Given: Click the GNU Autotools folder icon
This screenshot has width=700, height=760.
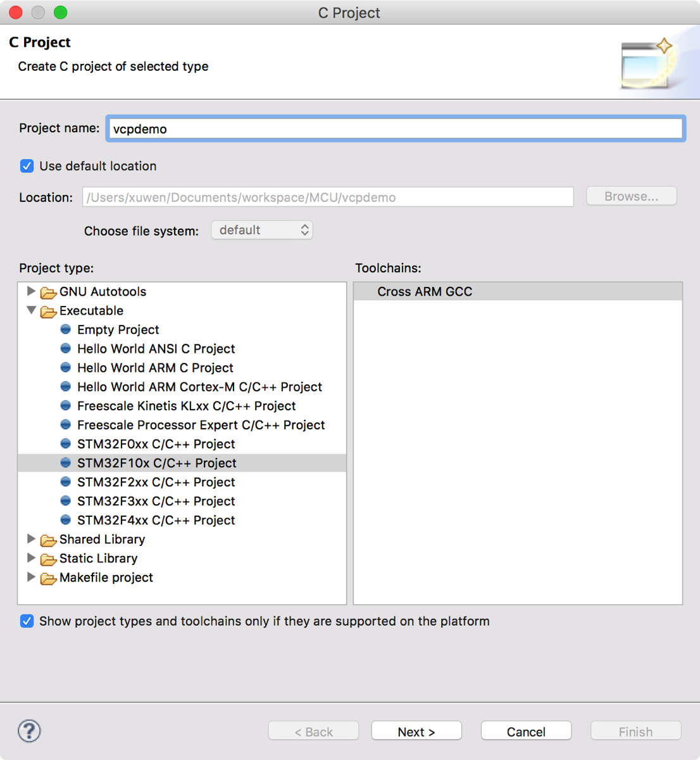Looking at the screenshot, I should click(x=48, y=292).
